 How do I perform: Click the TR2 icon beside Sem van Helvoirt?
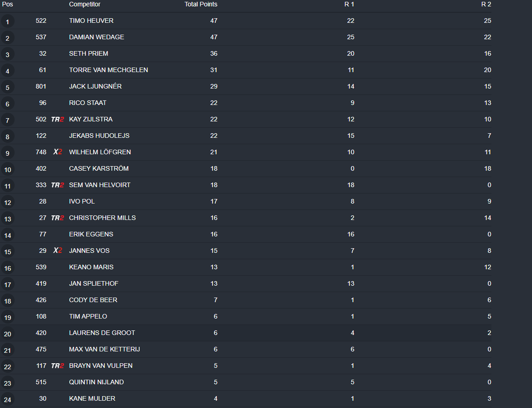click(x=57, y=185)
